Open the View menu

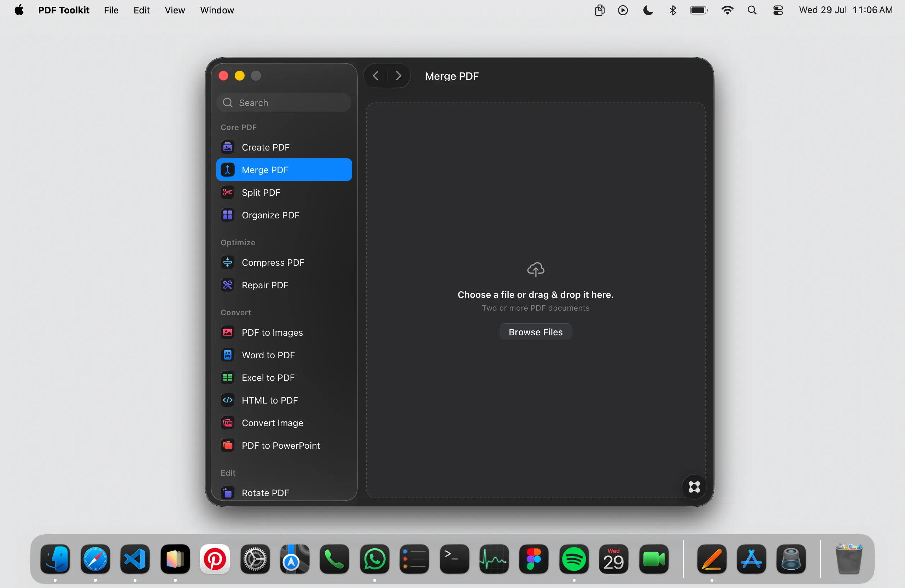click(175, 10)
